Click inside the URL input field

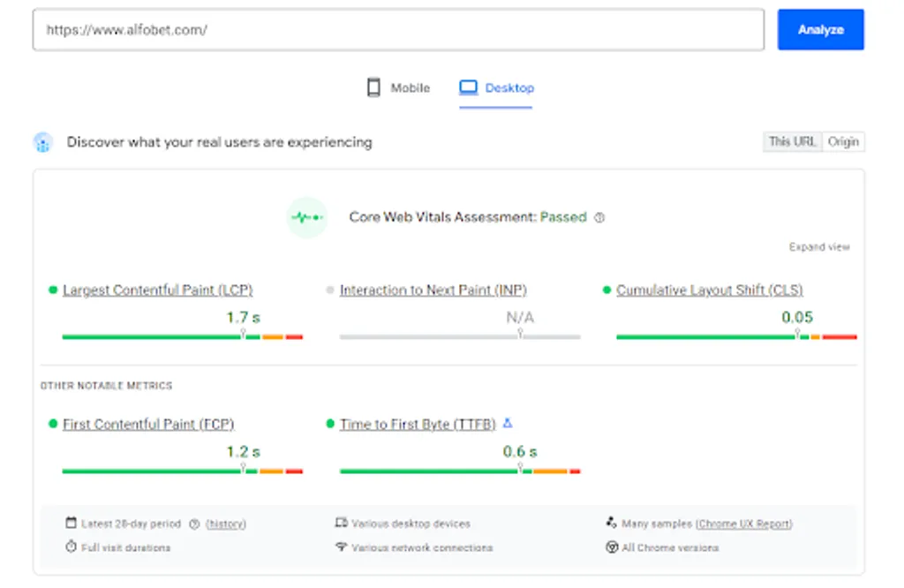click(397, 29)
